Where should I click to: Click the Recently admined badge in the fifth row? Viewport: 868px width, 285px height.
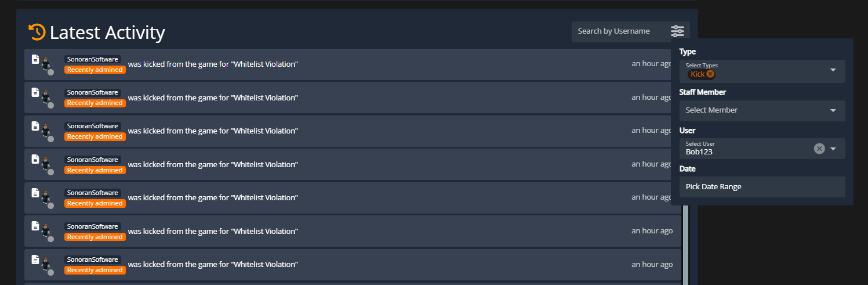tap(95, 204)
